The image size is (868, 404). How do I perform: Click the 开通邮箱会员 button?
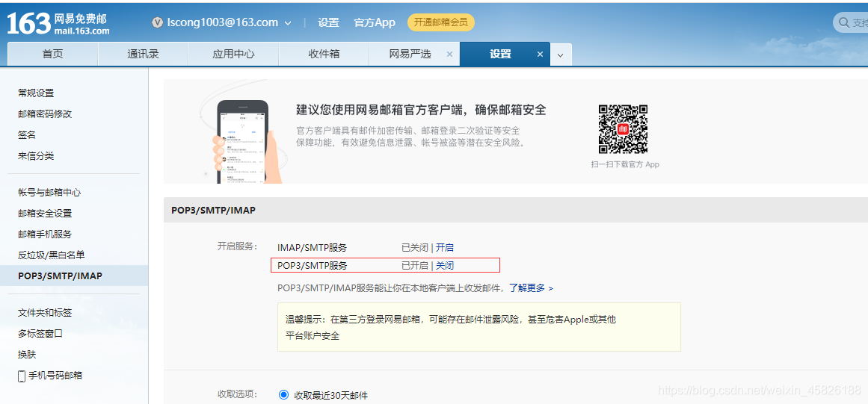440,22
